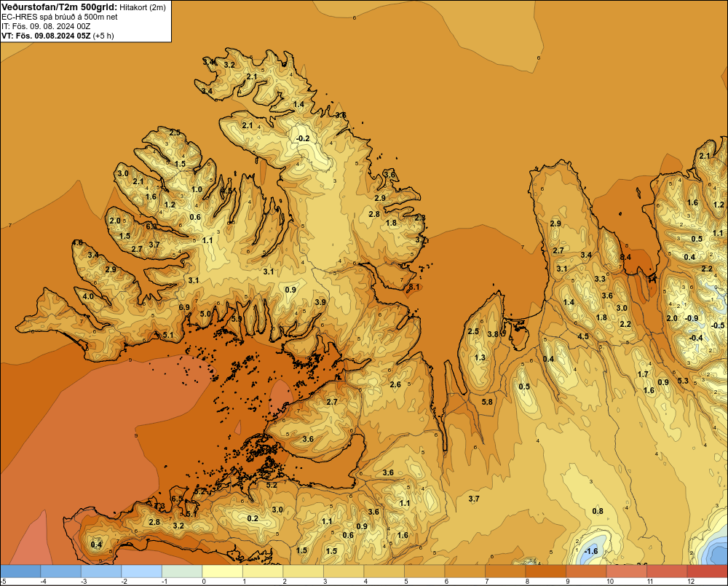The width and height of the screenshot is (728, 586).
Task: Click the temperature value "1.0"
Action: (x=197, y=189)
